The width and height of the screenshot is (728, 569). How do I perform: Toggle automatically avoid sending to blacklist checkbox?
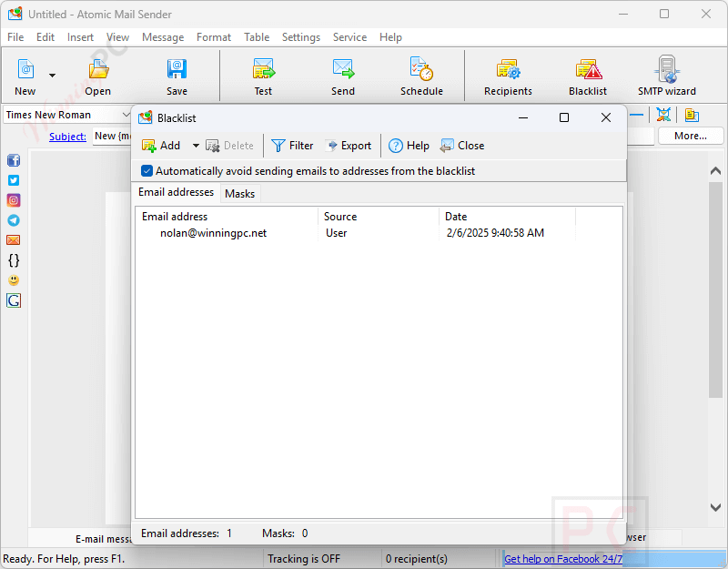pos(147,171)
